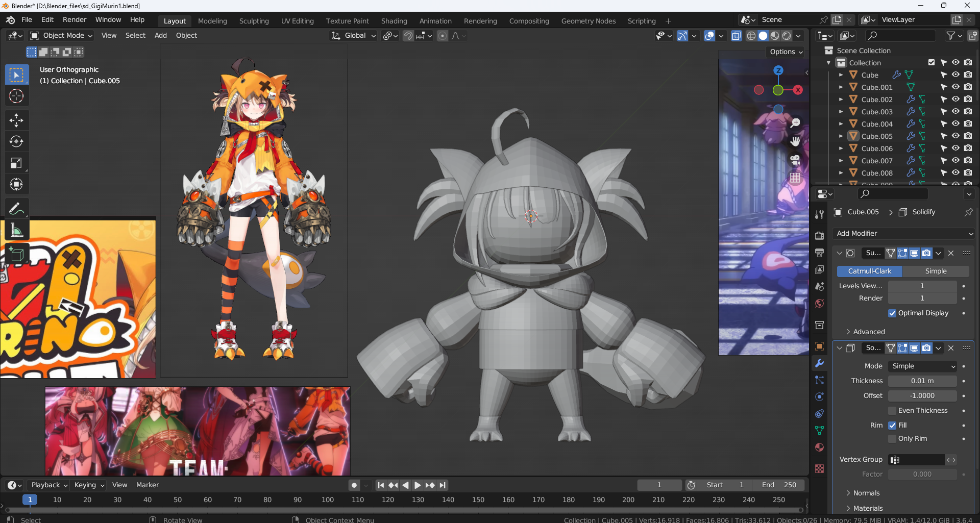The width and height of the screenshot is (980, 523).
Task: Pick the Rotate tool
Action: pos(16,141)
